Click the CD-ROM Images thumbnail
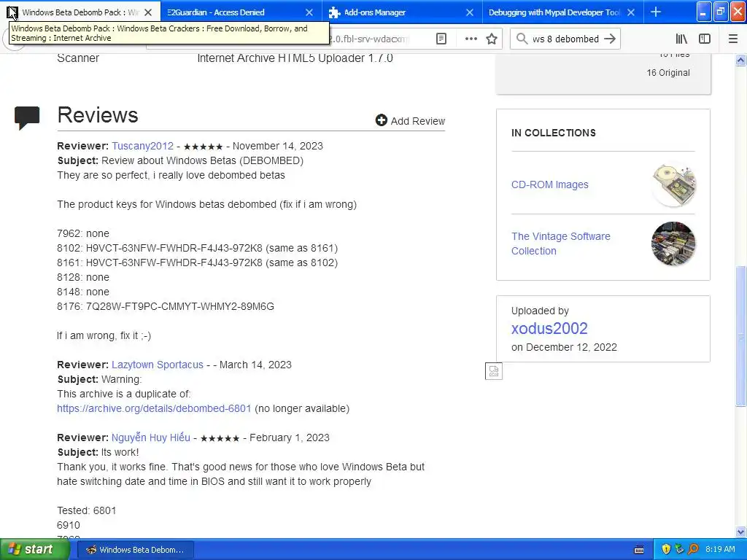This screenshot has width=747, height=560. point(673,184)
